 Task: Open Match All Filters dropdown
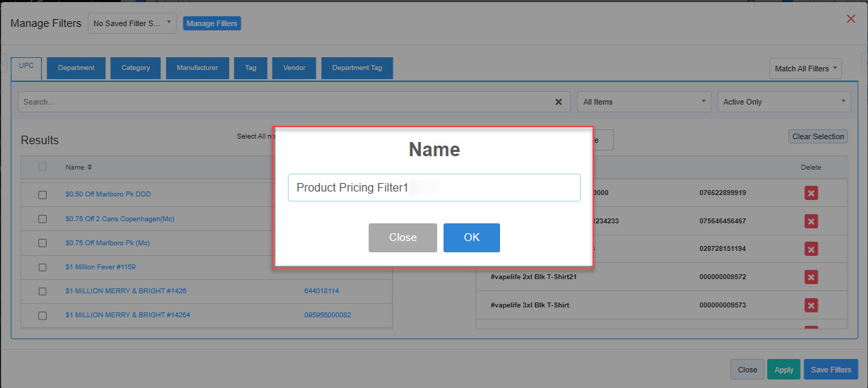coord(805,69)
